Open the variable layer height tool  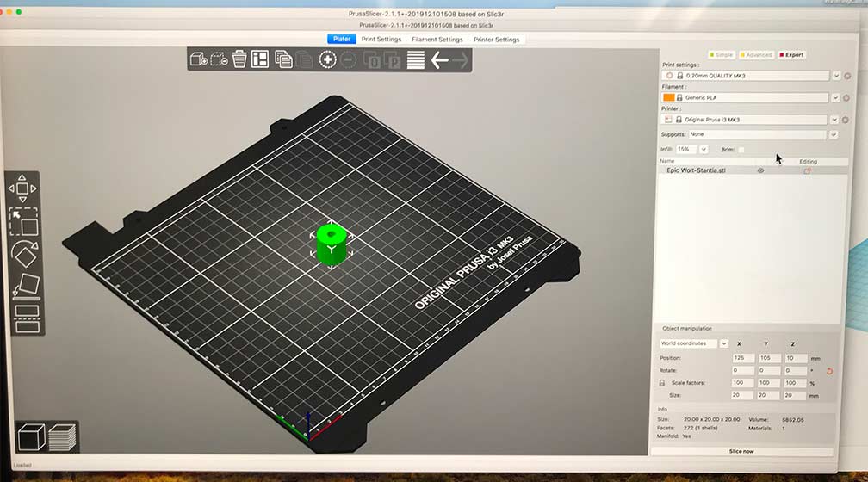(416, 59)
